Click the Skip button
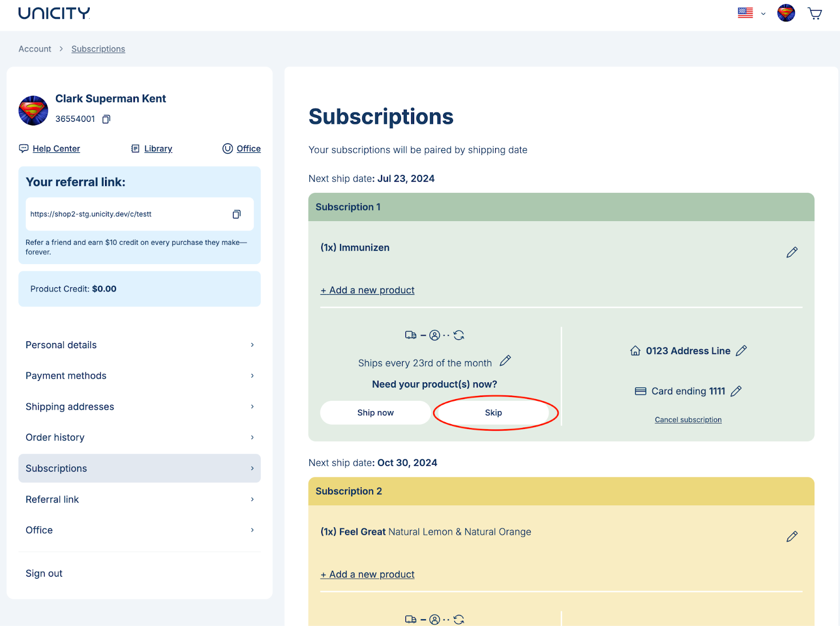Screen dimensions: 840x626 [493, 413]
